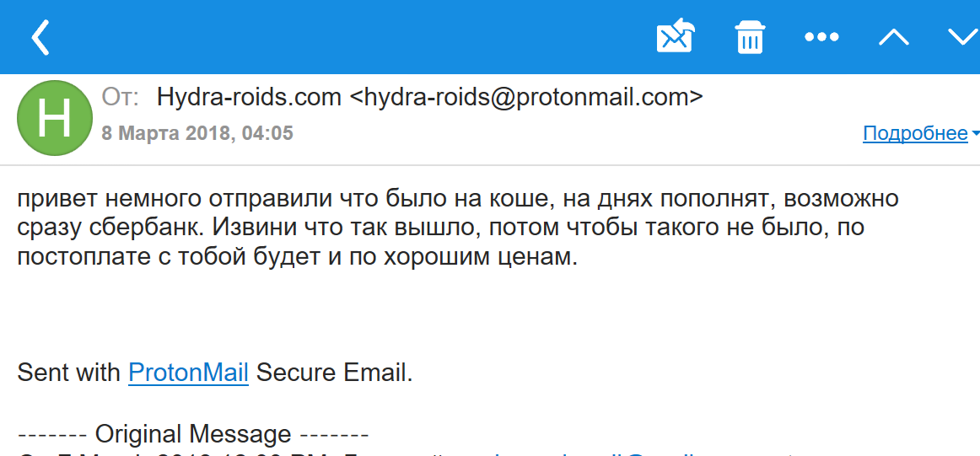Click the От: label

(120, 97)
